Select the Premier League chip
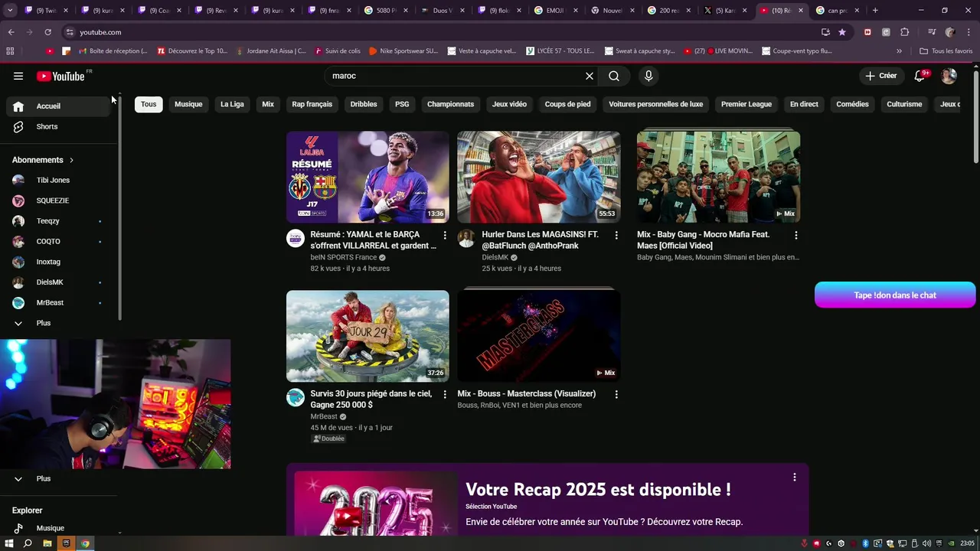 click(x=746, y=104)
